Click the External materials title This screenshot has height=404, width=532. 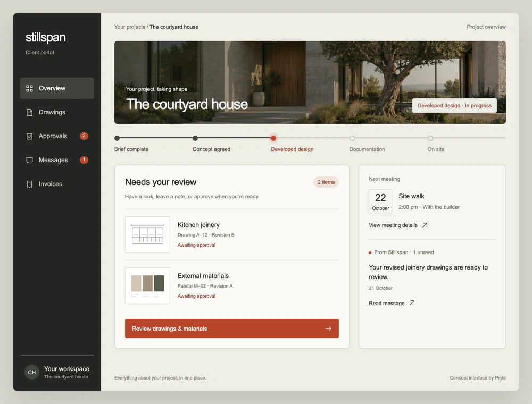click(203, 276)
